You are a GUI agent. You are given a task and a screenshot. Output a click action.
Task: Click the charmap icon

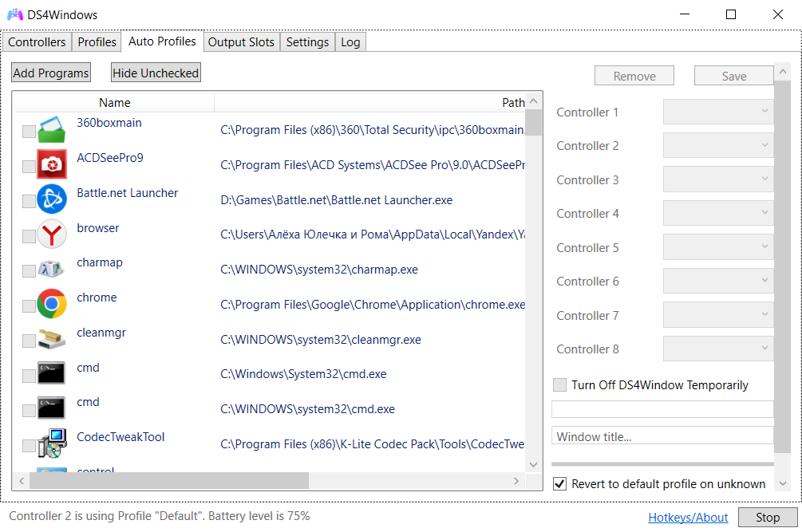point(52,269)
